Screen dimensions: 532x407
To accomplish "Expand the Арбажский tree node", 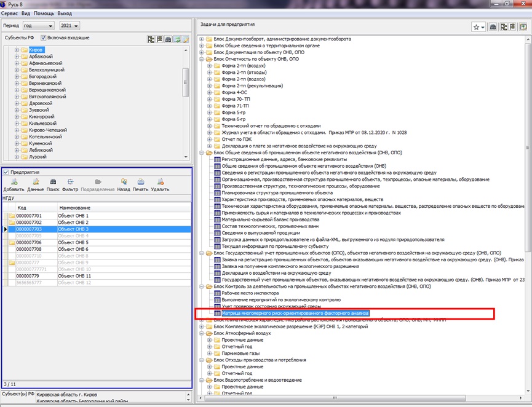I will [x=17, y=57].
